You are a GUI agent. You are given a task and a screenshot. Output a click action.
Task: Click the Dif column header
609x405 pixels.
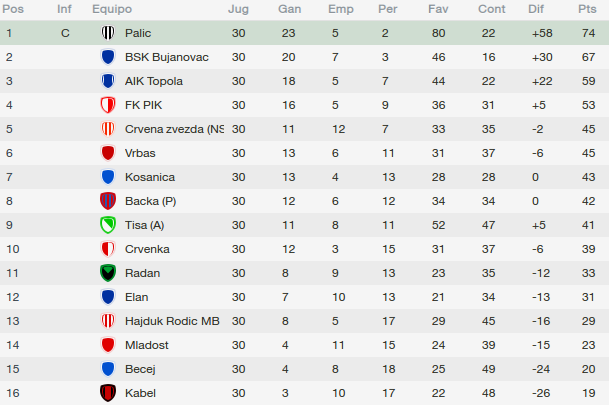point(536,9)
